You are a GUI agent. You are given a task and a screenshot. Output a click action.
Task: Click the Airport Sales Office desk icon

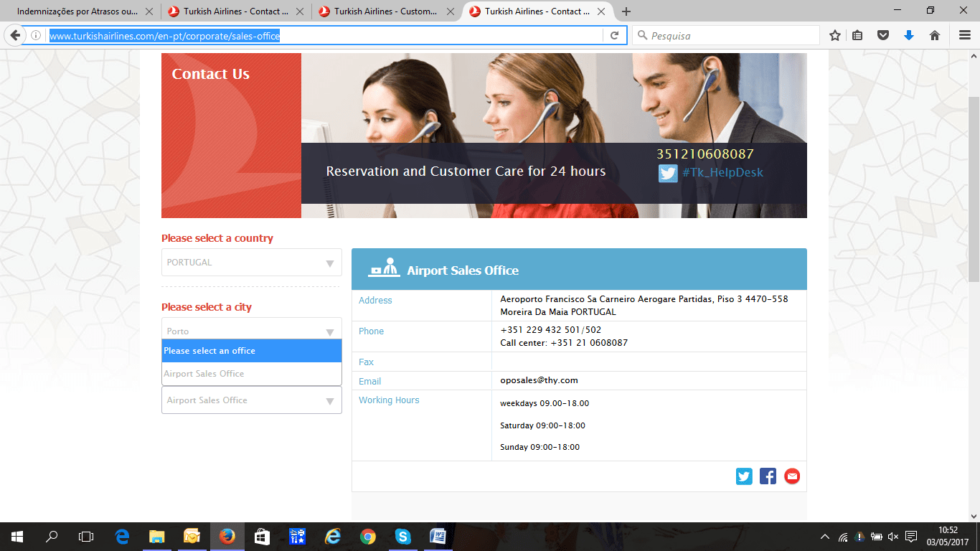[x=384, y=267]
